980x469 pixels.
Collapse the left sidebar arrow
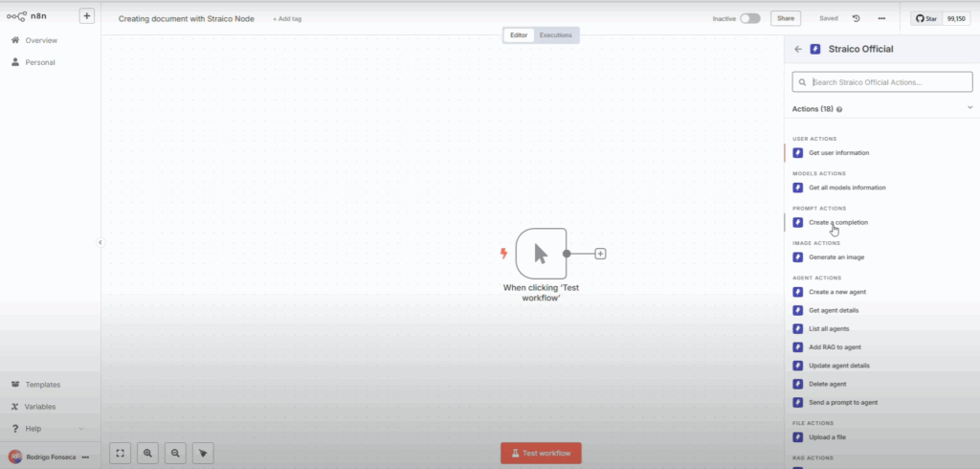(x=100, y=242)
